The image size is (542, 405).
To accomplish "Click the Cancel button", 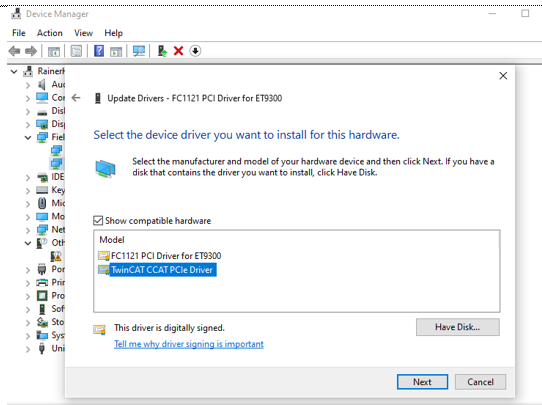I will click(480, 382).
